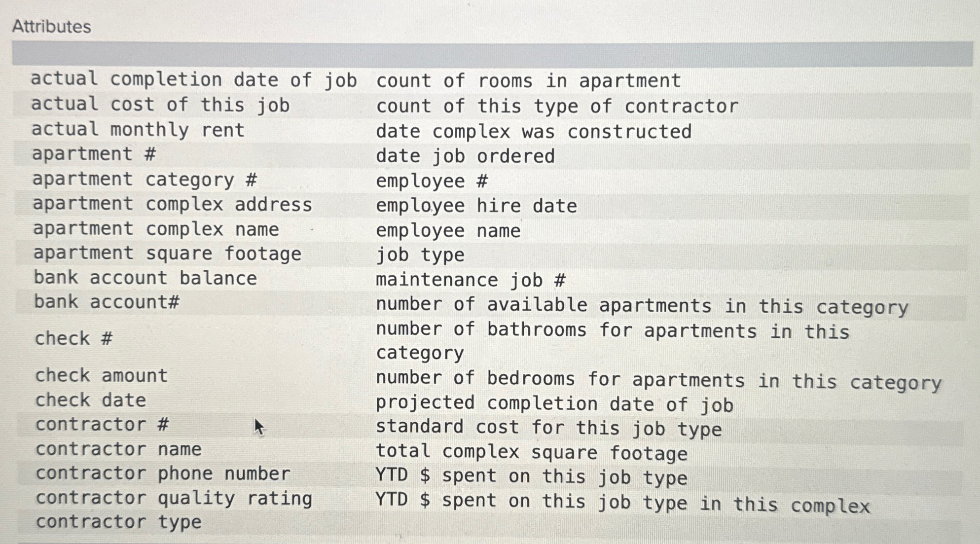Select 'actual monthly rent' attribute
980x544 pixels.
[138, 130]
